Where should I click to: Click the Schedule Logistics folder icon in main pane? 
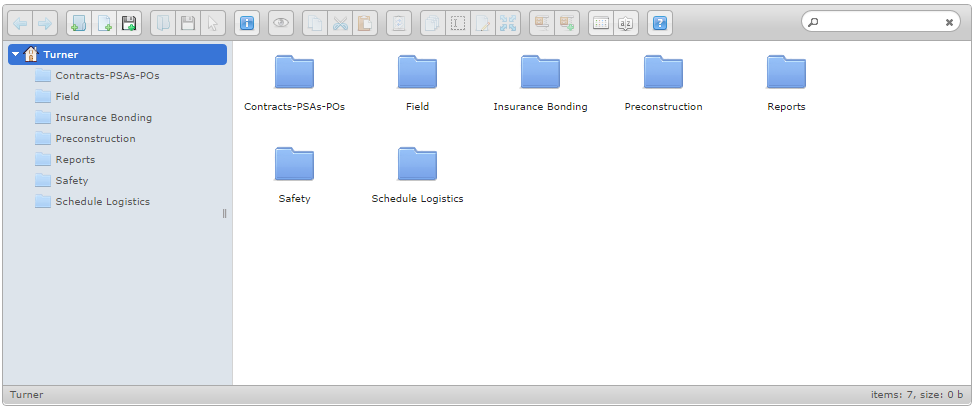coord(417,164)
